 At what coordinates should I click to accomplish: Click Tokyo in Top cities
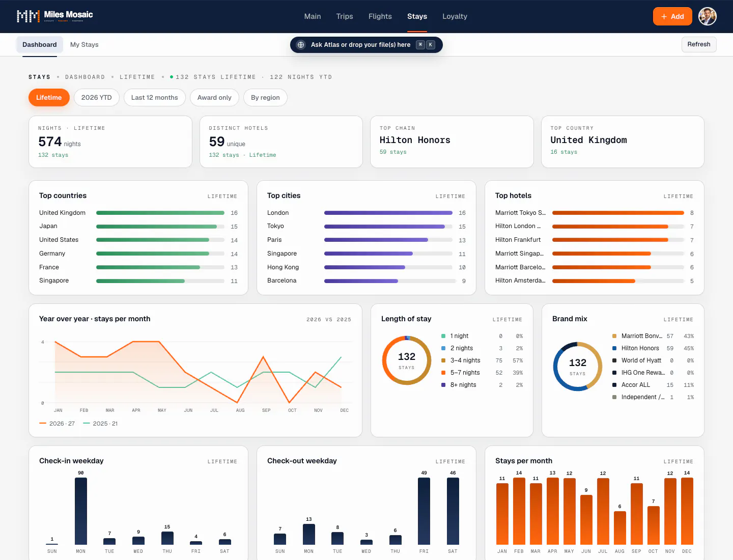[366, 227]
